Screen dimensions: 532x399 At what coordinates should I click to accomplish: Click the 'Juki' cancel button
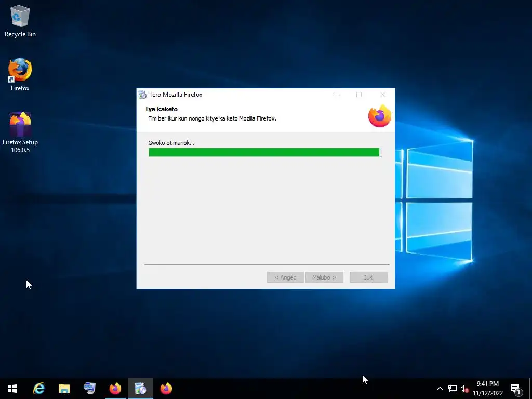369,277
